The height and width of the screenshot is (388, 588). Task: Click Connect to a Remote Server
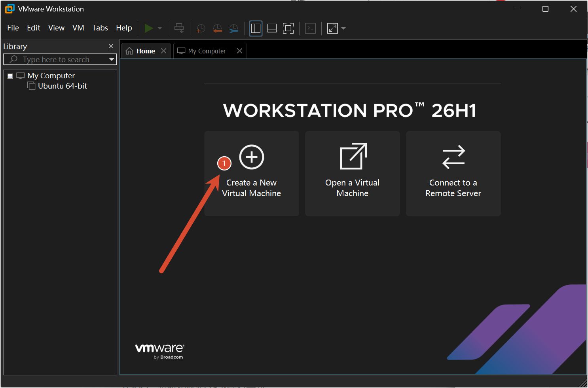click(453, 174)
